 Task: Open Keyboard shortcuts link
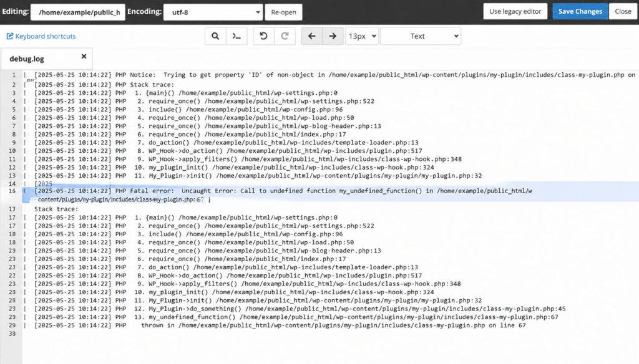41,36
